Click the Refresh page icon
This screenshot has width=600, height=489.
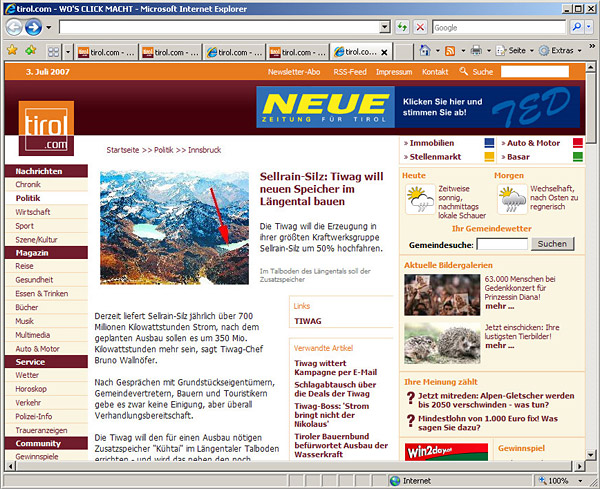(402, 27)
